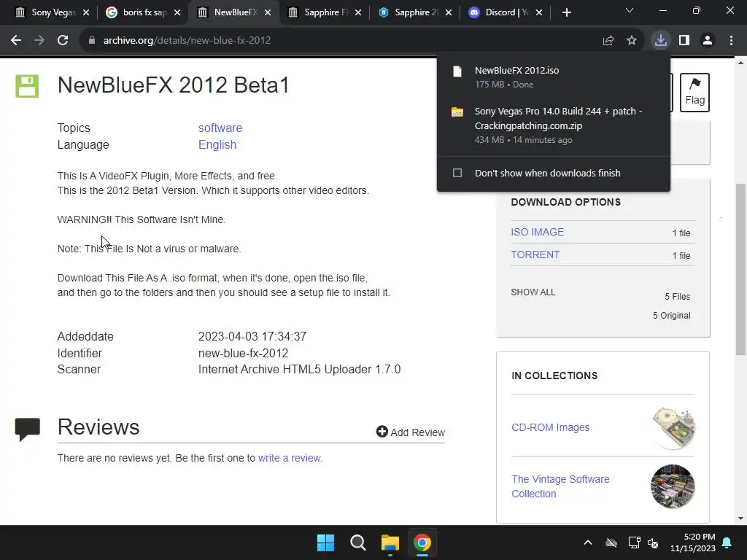Click the CD-ROM Images thumbnail
The height and width of the screenshot is (560, 747).
[673, 428]
